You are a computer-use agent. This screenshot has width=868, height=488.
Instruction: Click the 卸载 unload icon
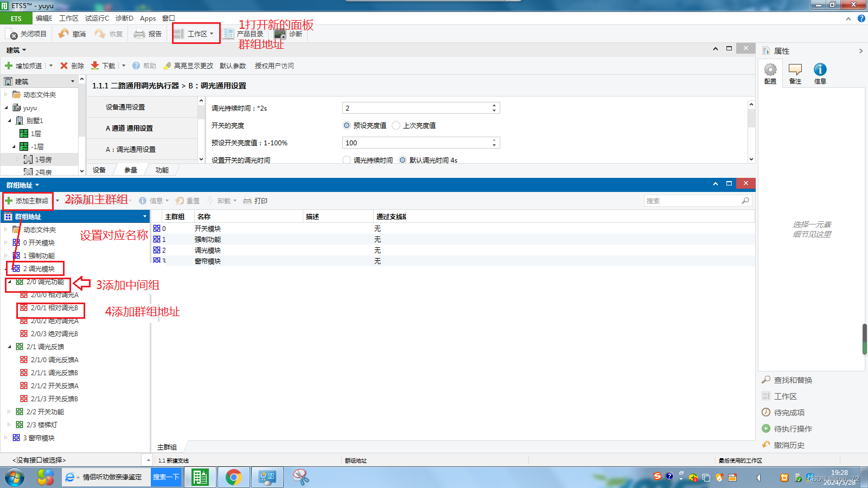coord(210,201)
